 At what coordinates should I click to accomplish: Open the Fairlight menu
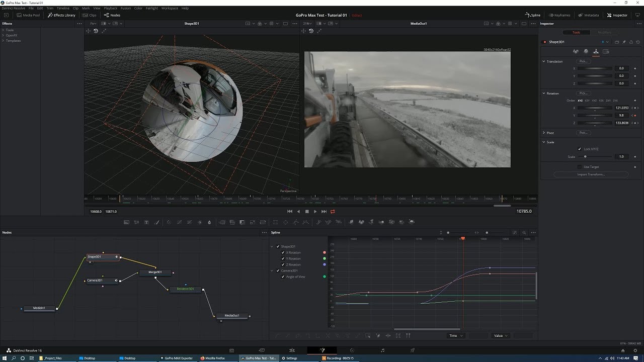(x=151, y=8)
